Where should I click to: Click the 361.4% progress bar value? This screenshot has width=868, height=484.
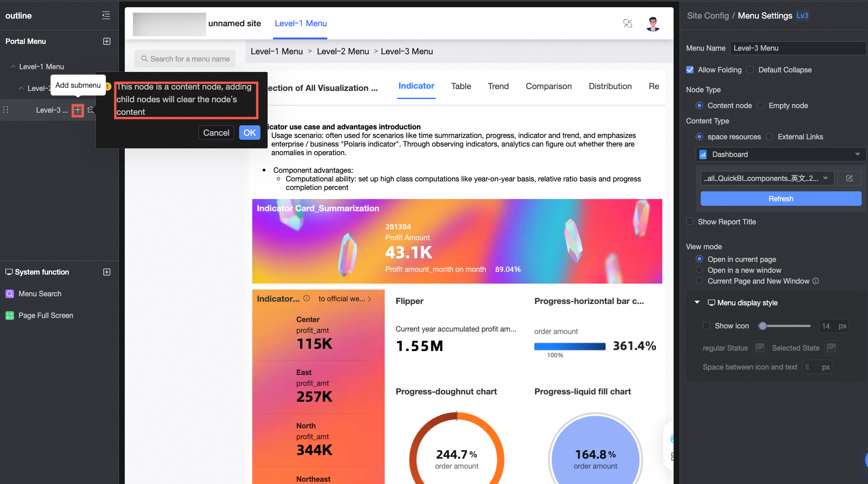tap(634, 346)
